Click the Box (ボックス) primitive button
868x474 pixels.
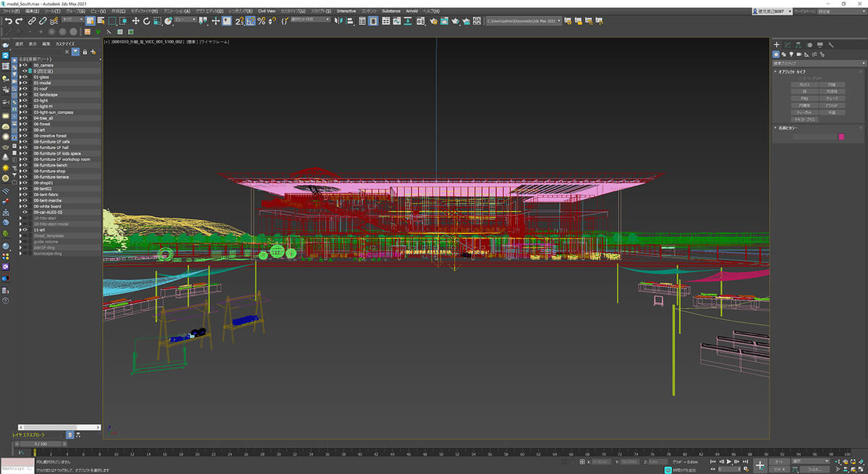coord(804,85)
